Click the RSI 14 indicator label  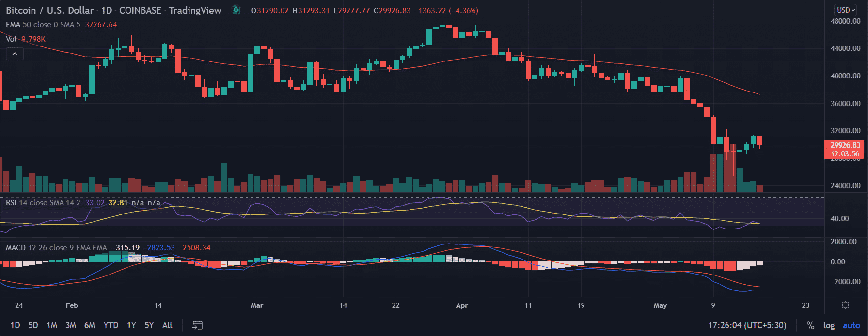click(43, 203)
